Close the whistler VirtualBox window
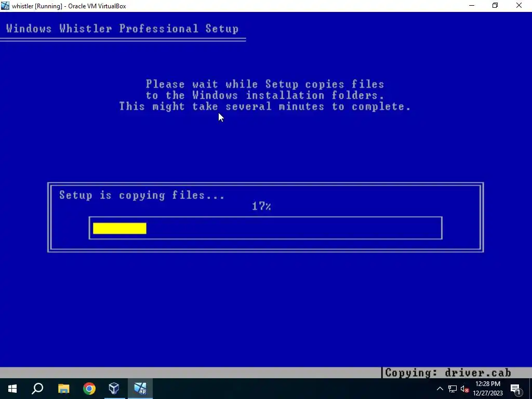Viewport: 532px width, 399px height. click(519, 6)
